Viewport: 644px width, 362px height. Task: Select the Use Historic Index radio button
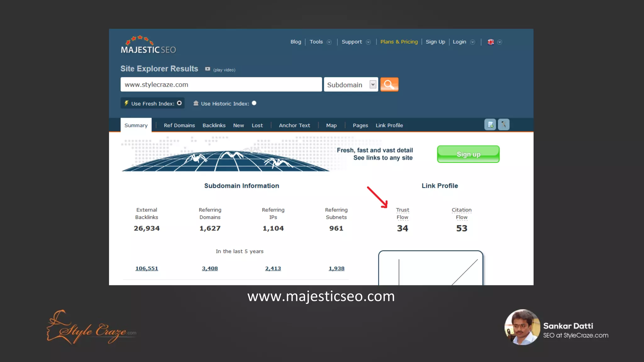254,103
